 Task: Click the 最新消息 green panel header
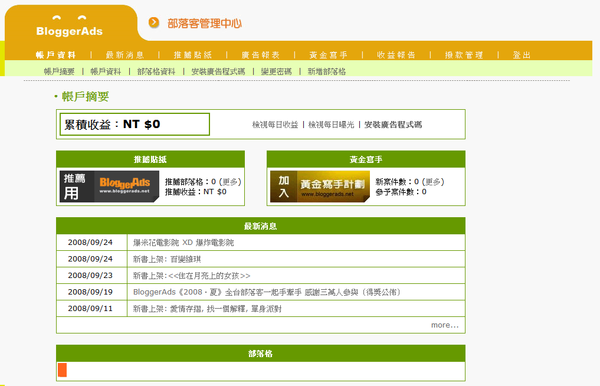coord(261,226)
